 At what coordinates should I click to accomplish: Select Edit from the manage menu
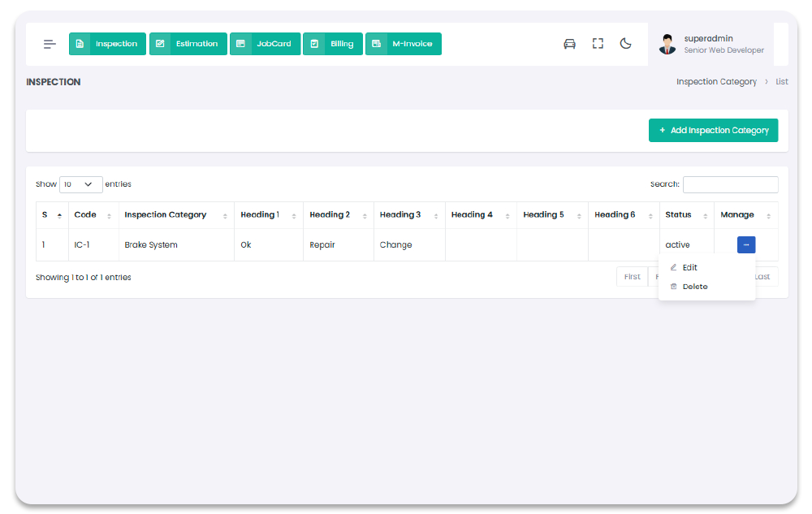[689, 267]
